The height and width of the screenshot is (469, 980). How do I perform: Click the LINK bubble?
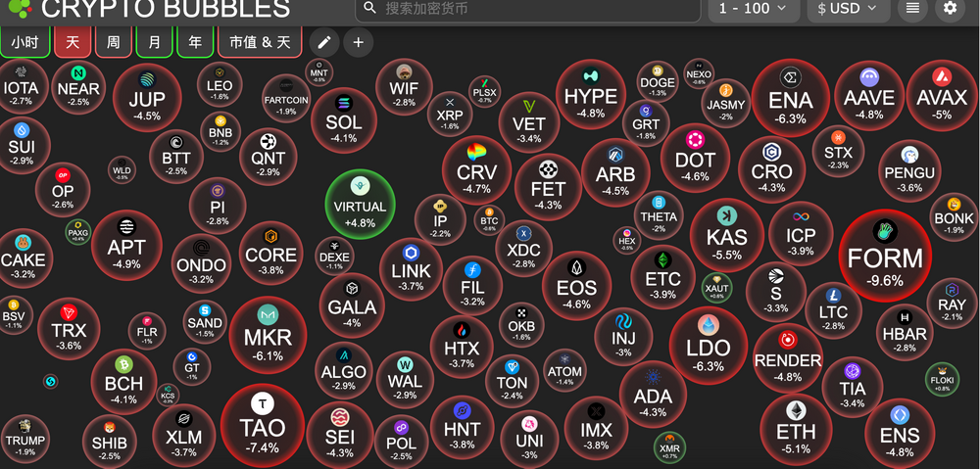tap(412, 269)
